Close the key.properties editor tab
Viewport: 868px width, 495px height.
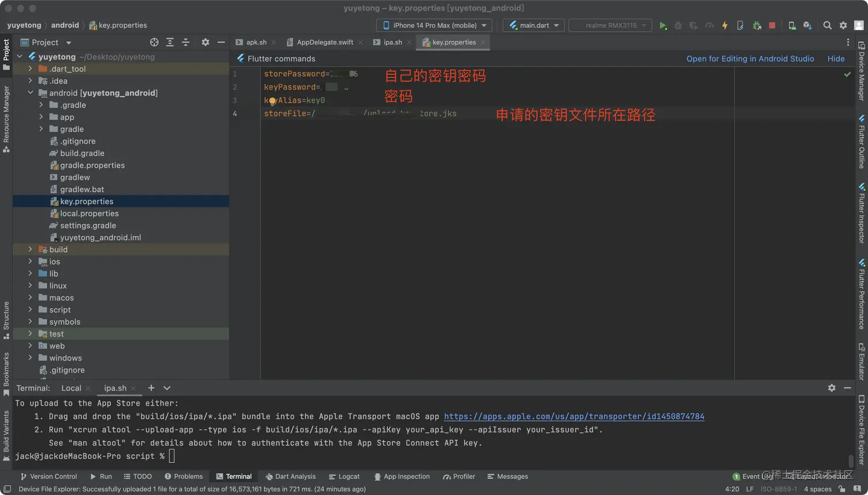483,42
